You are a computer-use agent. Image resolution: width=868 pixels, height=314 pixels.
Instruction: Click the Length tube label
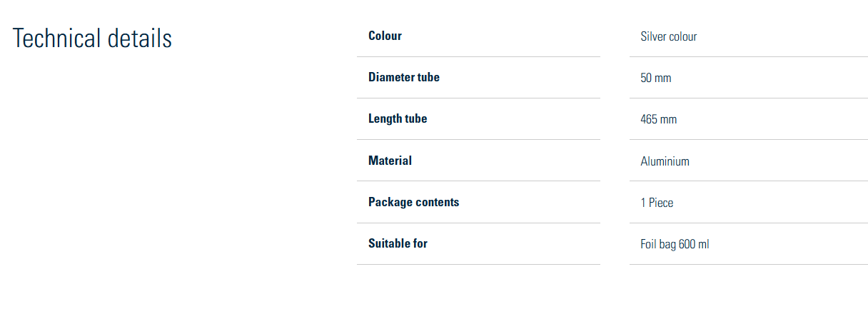click(398, 118)
